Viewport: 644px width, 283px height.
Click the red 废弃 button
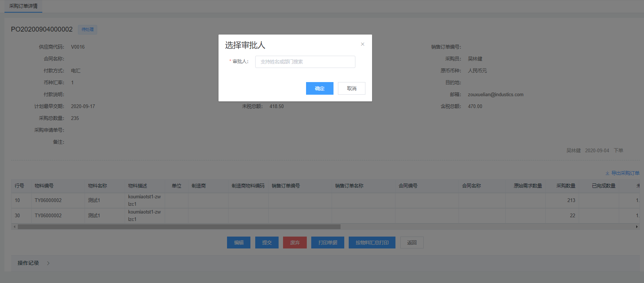(x=295, y=243)
